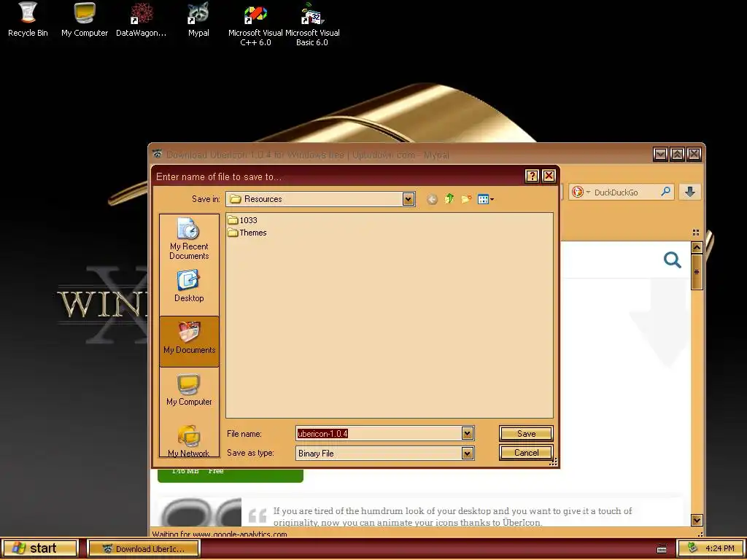Go back to last folder visited
Viewport: 747px width, 560px height.
(x=432, y=199)
